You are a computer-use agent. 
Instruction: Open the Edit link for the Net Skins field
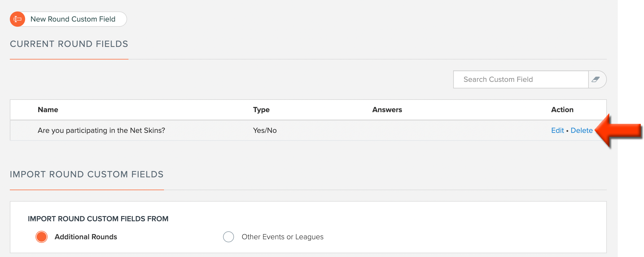click(x=557, y=130)
